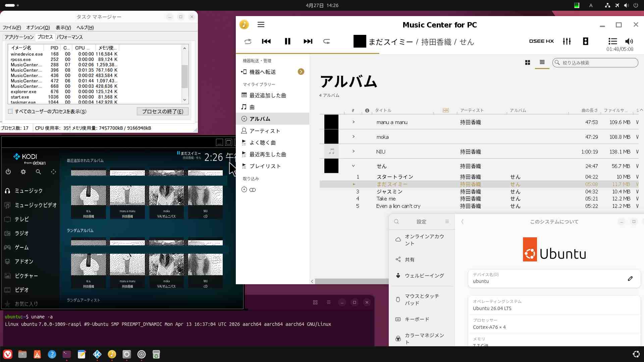Collapse the せん album row
Screen dimensions: 644x362
click(353, 166)
